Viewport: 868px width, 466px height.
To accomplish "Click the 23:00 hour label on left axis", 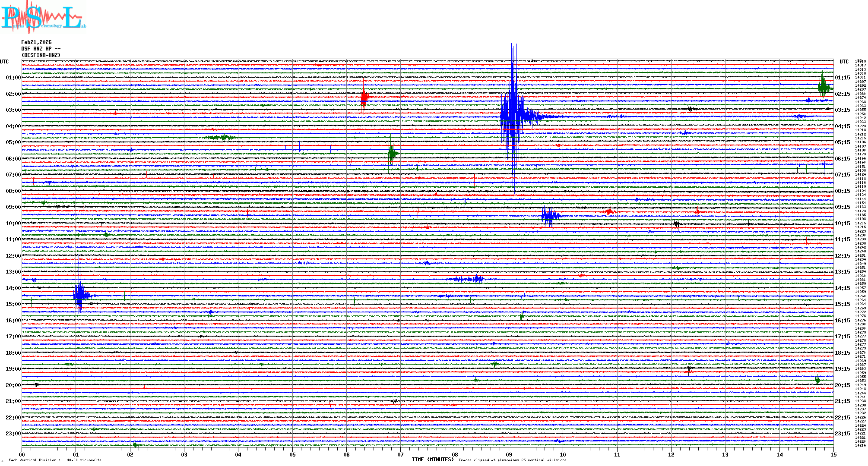I will tap(13, 434).
